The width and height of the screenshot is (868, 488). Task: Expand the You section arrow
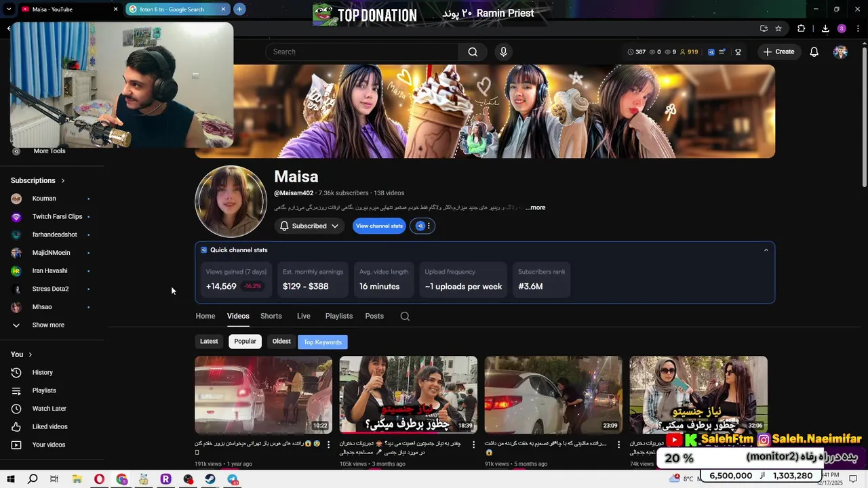coord(30,354)
